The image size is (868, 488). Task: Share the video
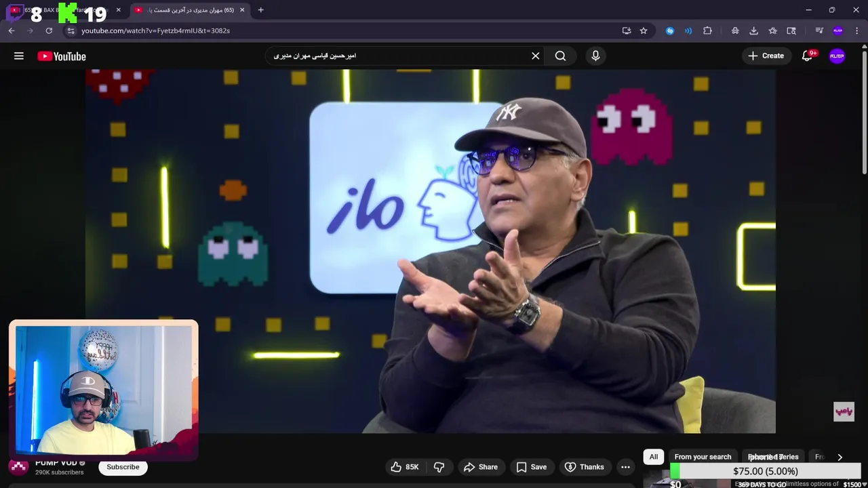pos(481,467)
